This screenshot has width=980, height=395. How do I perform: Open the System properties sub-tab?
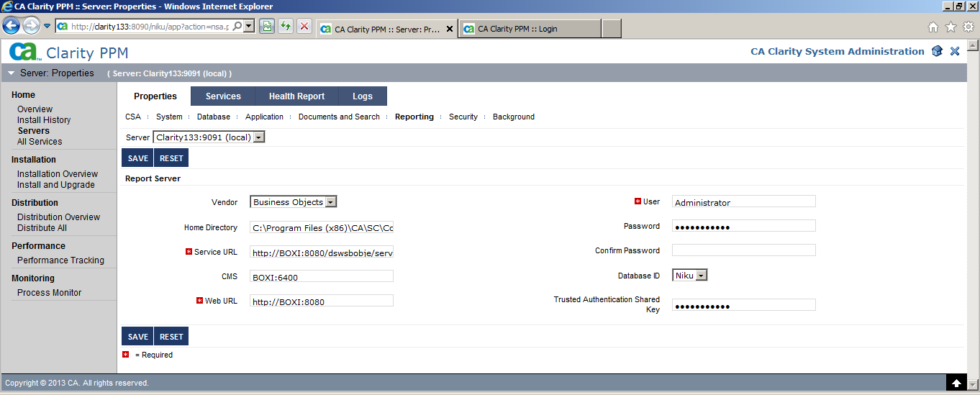(169, 117)
